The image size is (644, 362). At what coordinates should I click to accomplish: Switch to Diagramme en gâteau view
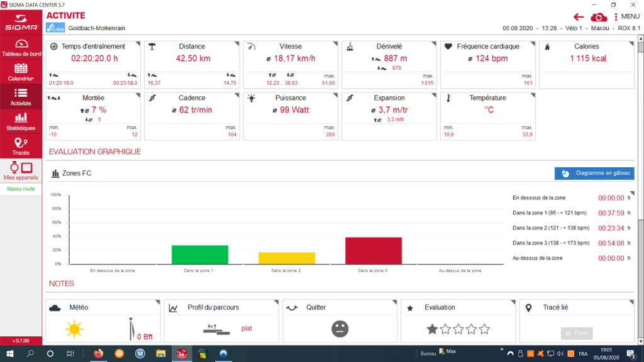594,173
